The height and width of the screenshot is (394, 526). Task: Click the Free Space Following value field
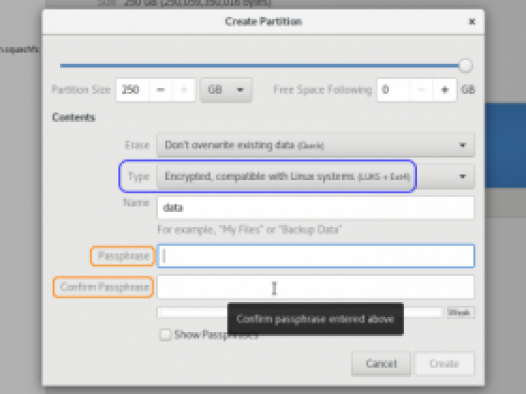click(x=393, y=90)
